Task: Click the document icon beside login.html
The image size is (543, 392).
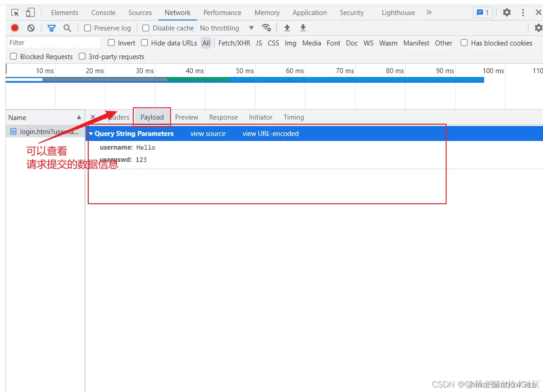Action: click(13, 131)
